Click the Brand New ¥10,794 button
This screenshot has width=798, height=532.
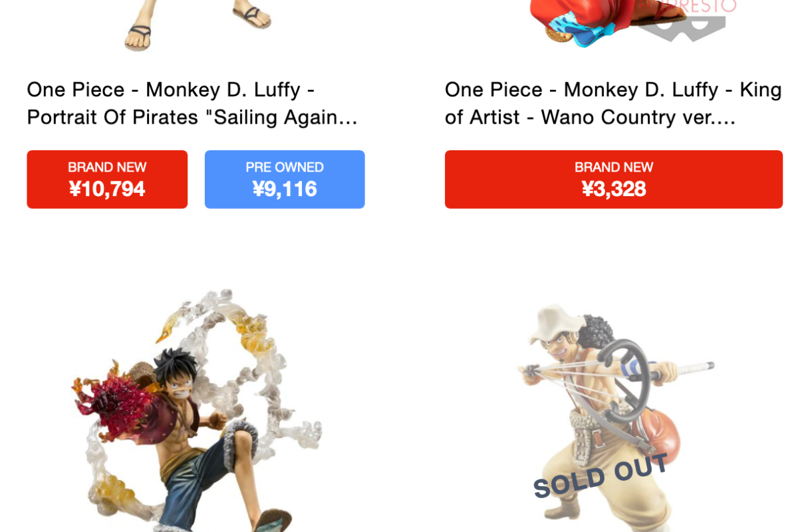[107, 180]
